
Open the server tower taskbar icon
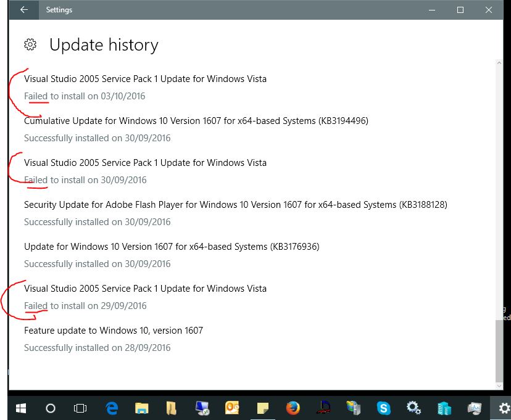(x=354, y=408)
